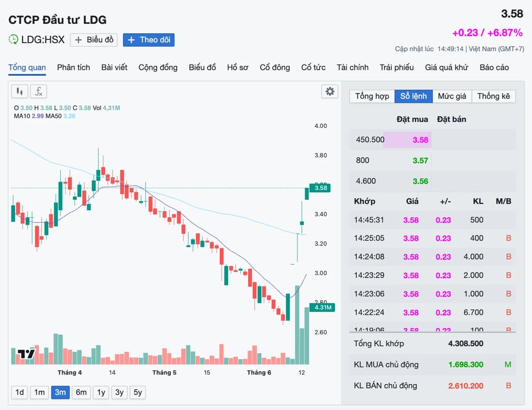Follow the stock with Theo dõi button

148,40
